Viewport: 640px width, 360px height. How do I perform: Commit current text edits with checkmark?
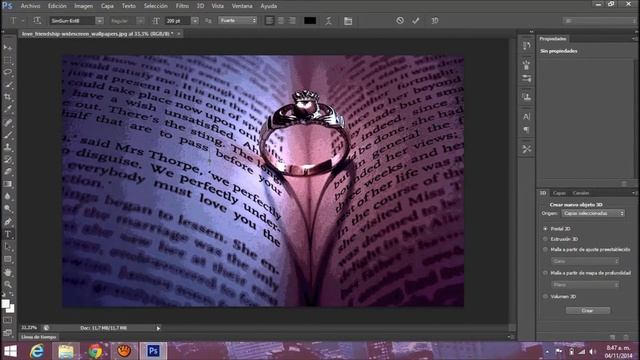point(416,20)
